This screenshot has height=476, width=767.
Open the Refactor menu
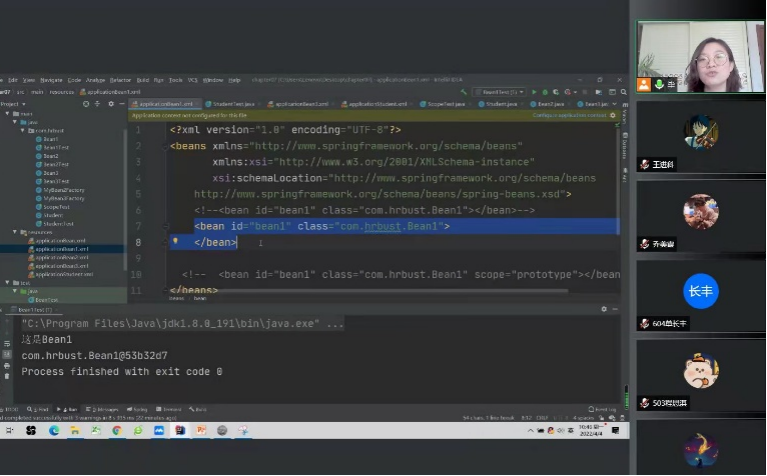(120, 79)
